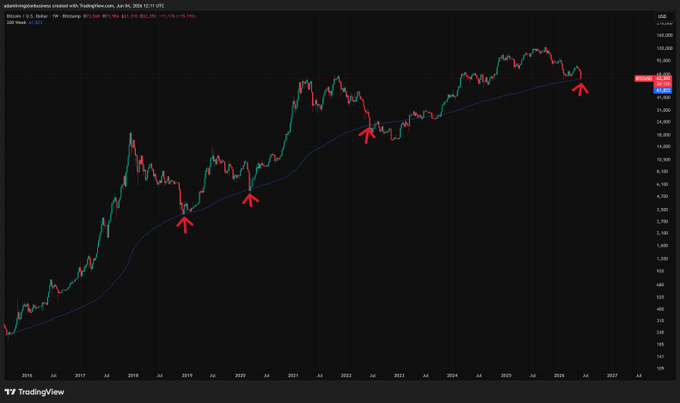680x403 pixels.
Task: Click the 400 price scale label
Action: click(660, 309)
